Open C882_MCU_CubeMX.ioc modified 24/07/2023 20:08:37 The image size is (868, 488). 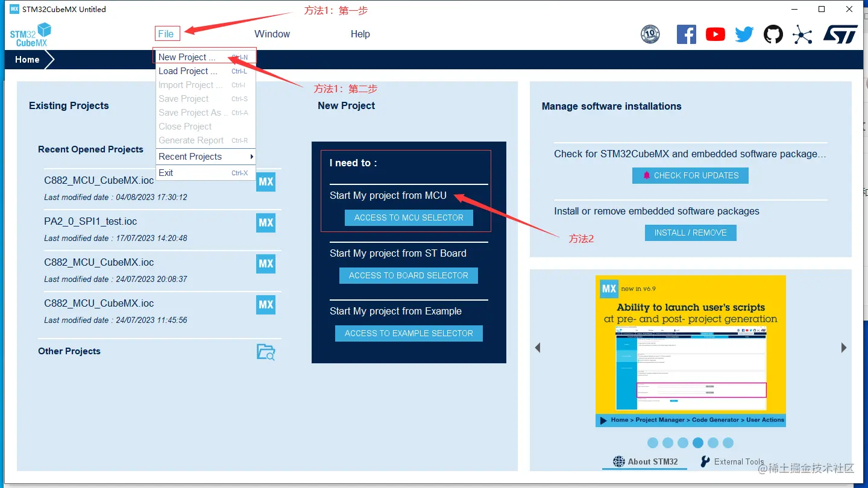[x=99, y=263]
